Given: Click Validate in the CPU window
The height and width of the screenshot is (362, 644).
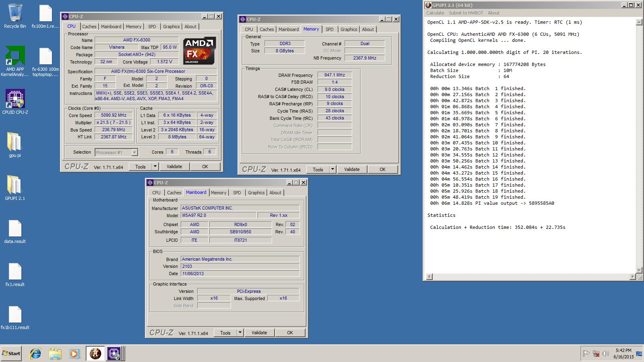Looking at the screenshot, I should pyautogui.click(x=174, y=167).
